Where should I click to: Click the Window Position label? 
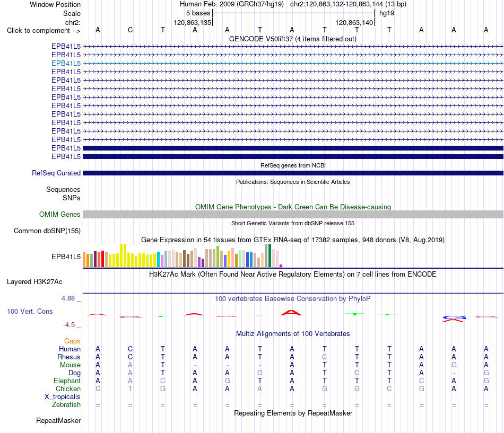point(55,4)
